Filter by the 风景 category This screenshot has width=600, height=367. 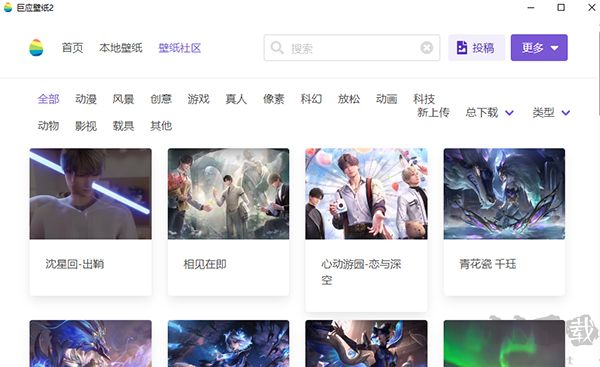pos(123,99)
